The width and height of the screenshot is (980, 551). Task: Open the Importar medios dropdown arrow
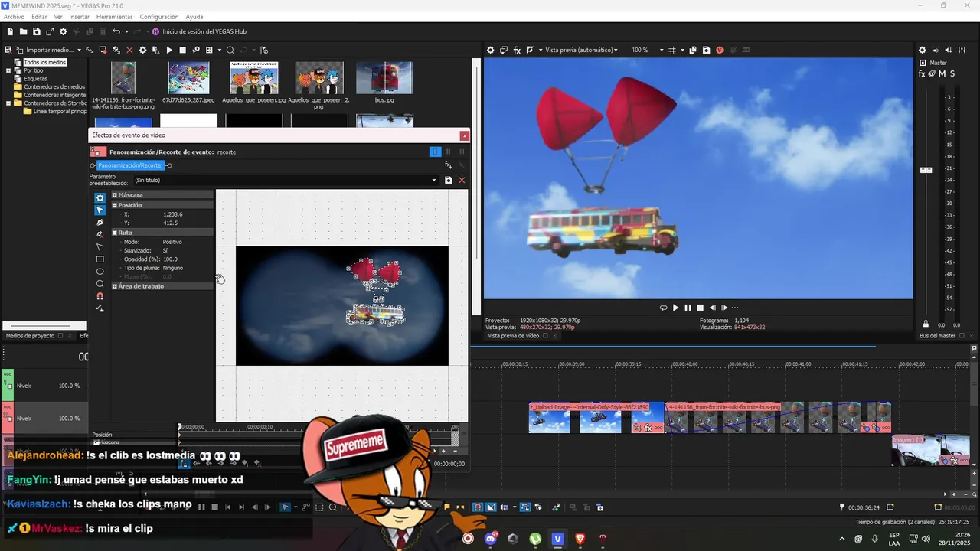[x=79, y=50]
